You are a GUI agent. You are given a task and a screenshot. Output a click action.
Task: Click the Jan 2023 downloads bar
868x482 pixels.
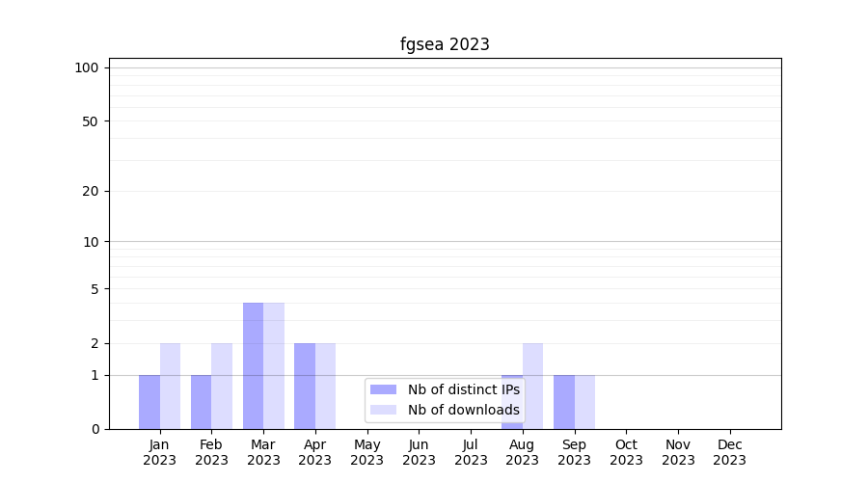pos(170,386)
